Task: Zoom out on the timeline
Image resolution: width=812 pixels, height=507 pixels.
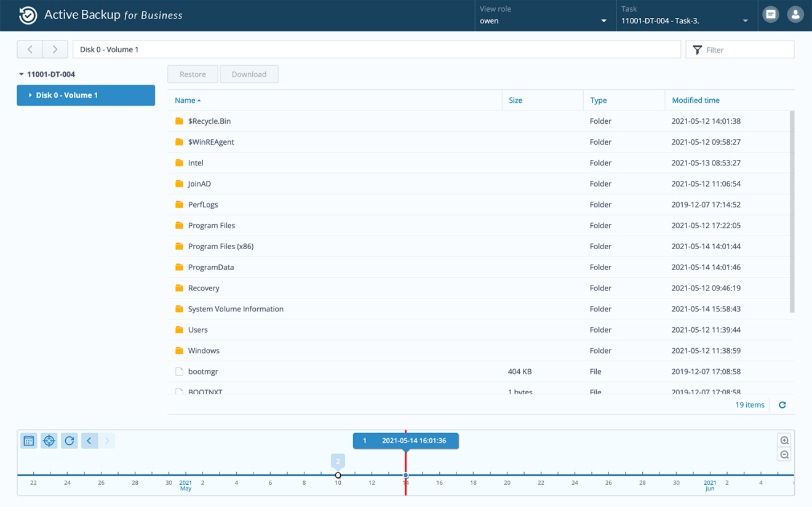Action: (x=784, y=454)
